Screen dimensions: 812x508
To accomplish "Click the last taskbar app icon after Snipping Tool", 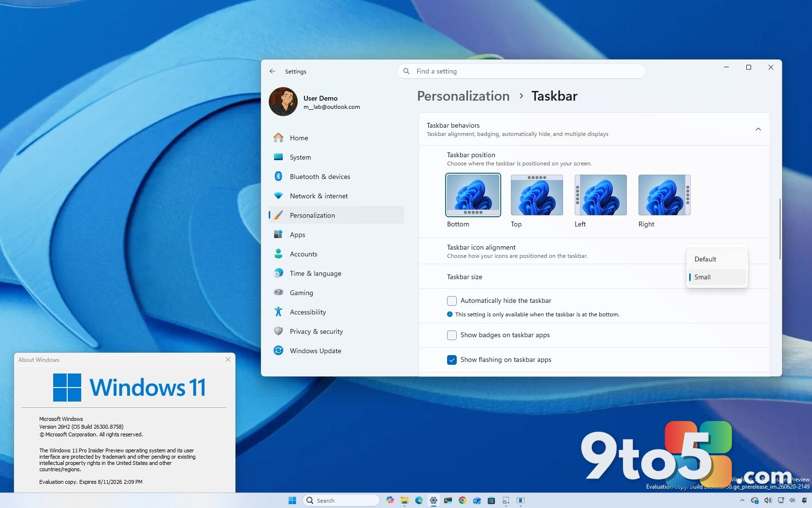I will tap(521, 500).
